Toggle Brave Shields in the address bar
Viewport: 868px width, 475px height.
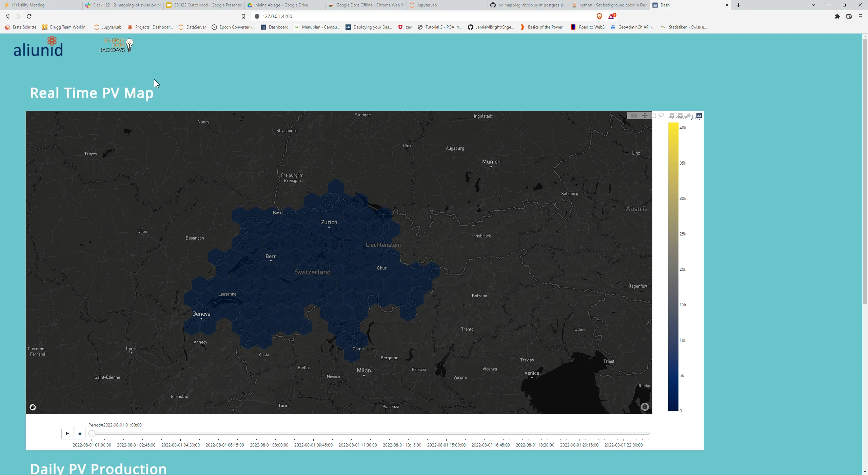[x=599, y=16]
